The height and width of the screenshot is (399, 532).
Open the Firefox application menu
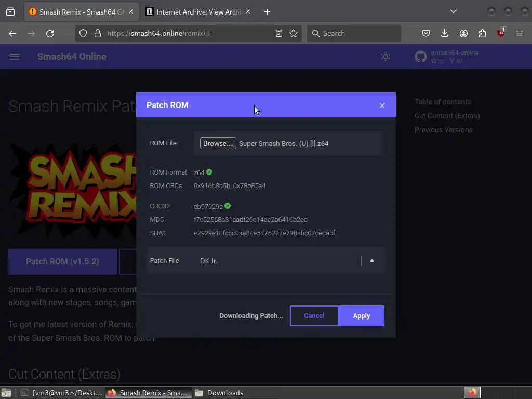520,33
